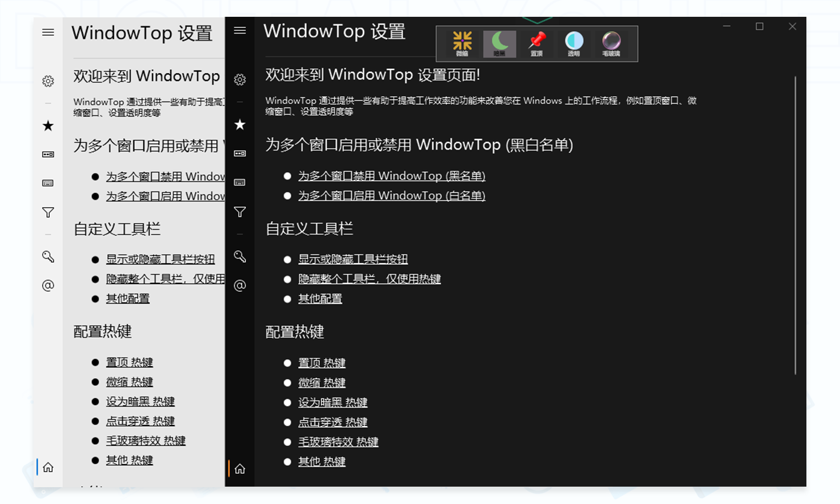This screenshot has height=504, width=840.
Task: Open 隐藏整个工具栏，仅使用热键 link in dark window
Action: click(370, 278)
